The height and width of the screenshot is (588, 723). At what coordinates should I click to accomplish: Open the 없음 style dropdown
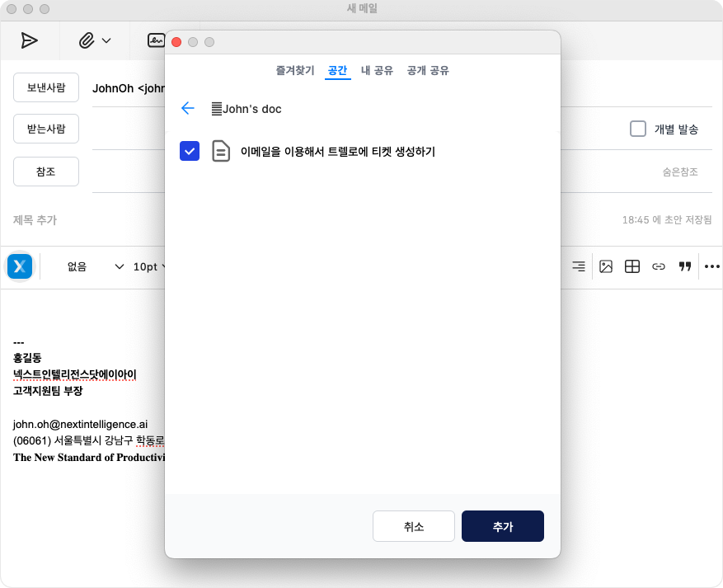click(x=95, y=266)
